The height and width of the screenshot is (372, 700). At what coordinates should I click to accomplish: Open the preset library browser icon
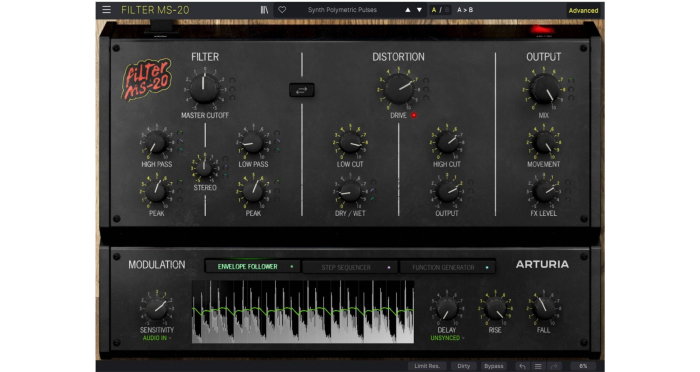264,10
